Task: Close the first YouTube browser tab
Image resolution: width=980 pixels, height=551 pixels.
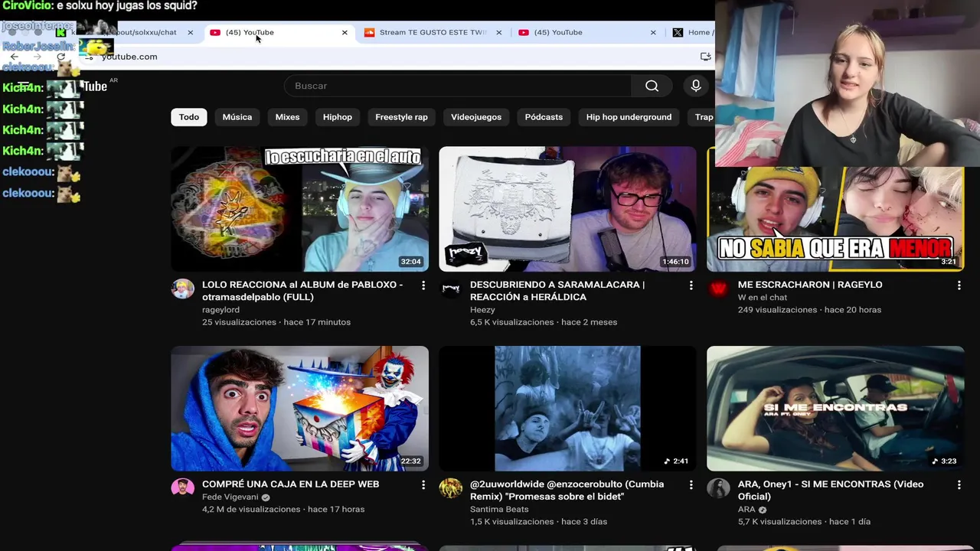Action: 345,32
